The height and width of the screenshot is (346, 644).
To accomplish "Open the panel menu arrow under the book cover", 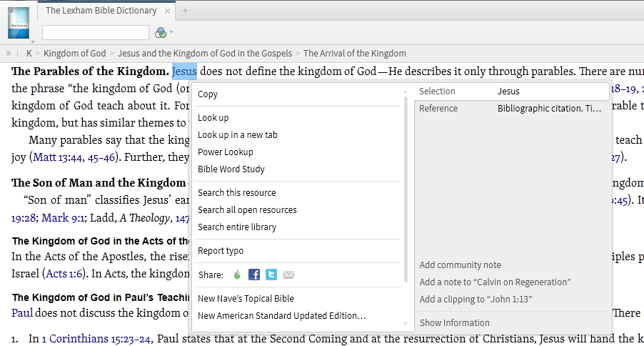I will coord(33,42).
